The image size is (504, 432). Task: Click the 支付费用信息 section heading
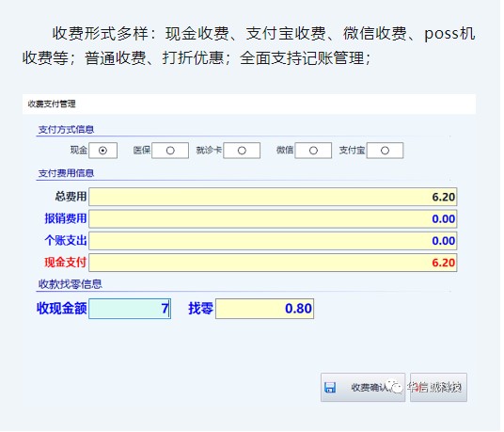click(x=66, y=173)
